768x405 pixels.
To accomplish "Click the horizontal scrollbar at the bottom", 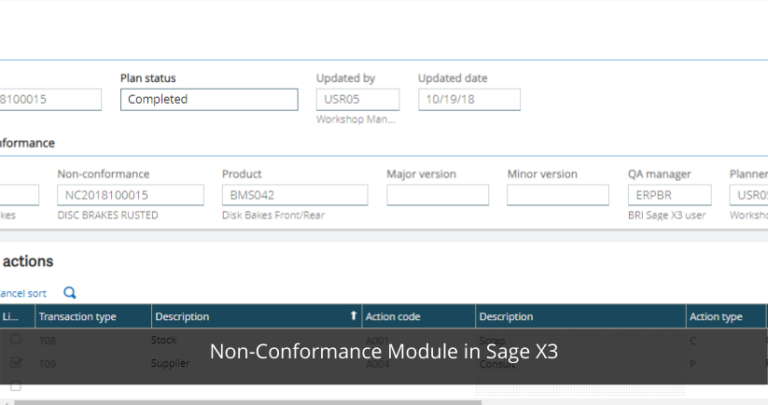I will [x=247, y=402].
